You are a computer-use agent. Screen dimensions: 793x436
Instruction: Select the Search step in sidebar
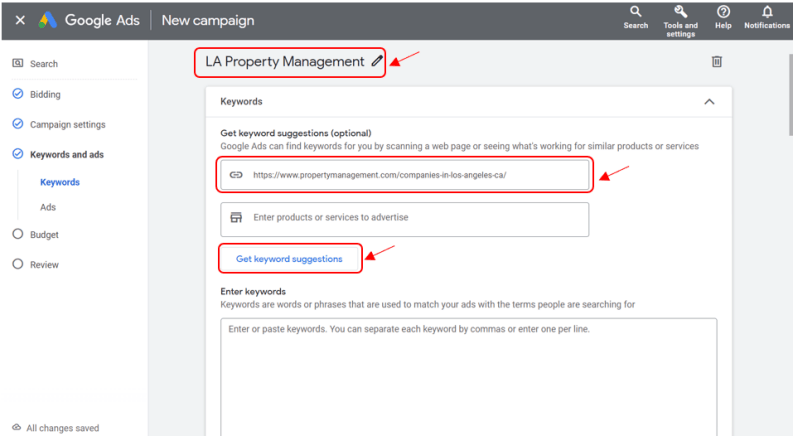(43, 64)
